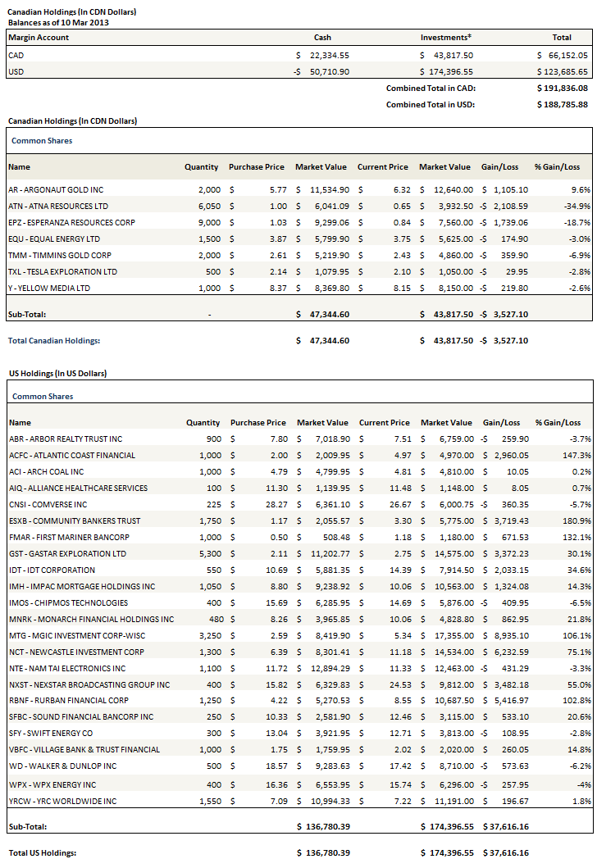Click the US Holdings (In US Dollars) heading
Screen dimensions: 597x868
(x=57, y=373)
